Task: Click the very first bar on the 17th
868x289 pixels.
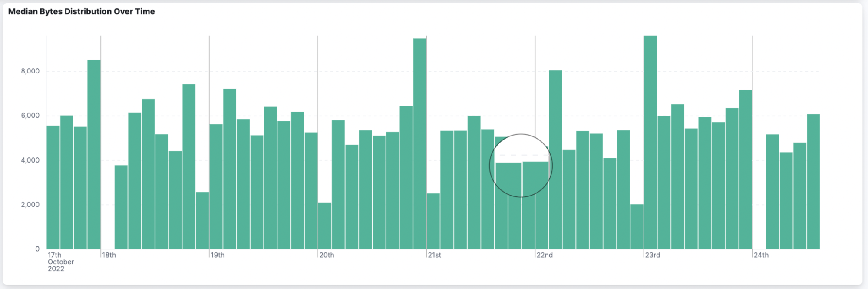Action: pyautogui.click(x=53, y=187)
